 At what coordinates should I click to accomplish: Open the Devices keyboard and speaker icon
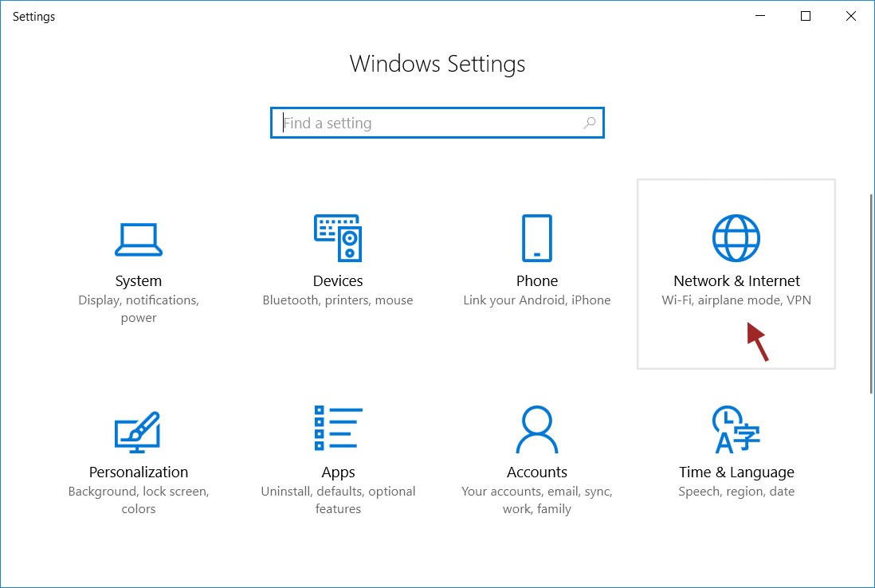pyautogui.click(x=338, y=237)
